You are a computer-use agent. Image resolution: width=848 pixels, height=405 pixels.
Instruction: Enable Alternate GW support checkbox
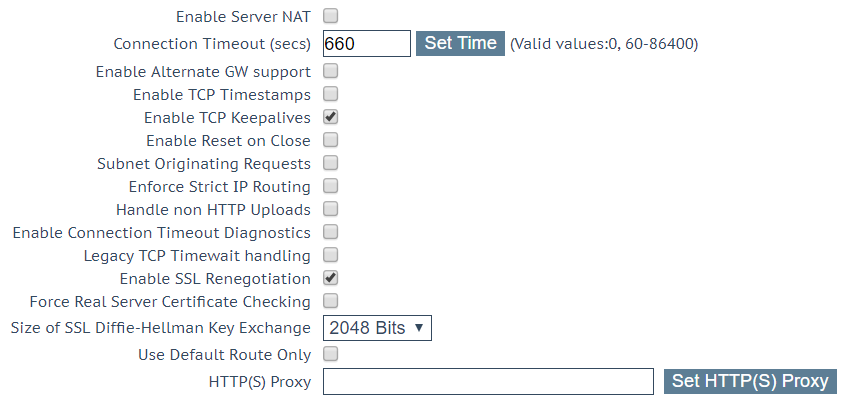(330, 71)
